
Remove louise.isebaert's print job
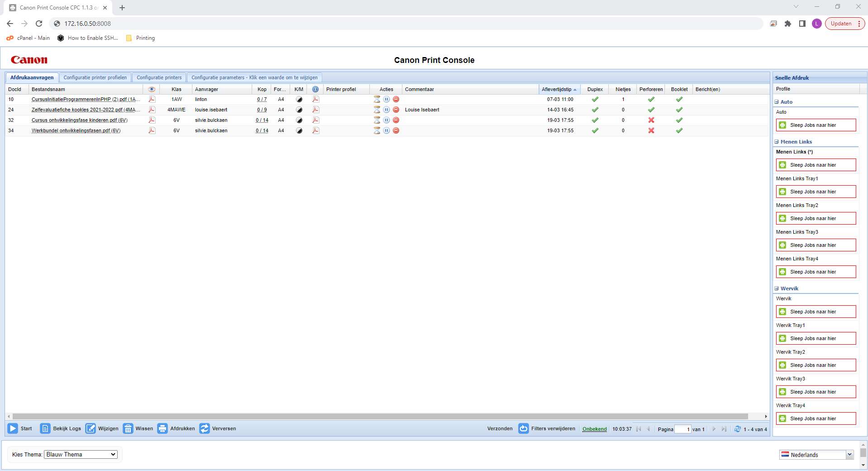pos(396,110)
